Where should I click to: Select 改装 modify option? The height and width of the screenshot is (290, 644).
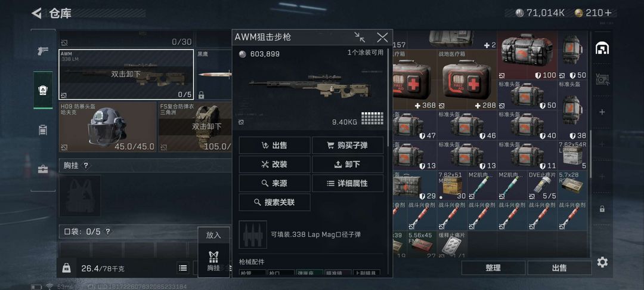coord(274,164)
